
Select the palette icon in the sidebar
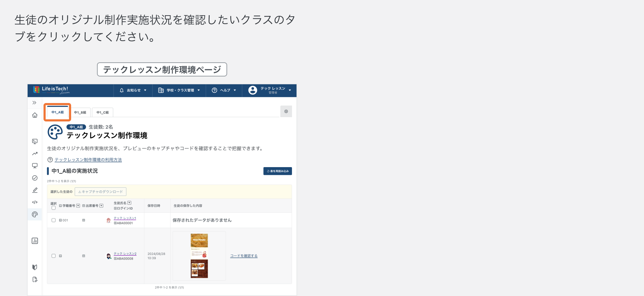(x=35, y=214)
